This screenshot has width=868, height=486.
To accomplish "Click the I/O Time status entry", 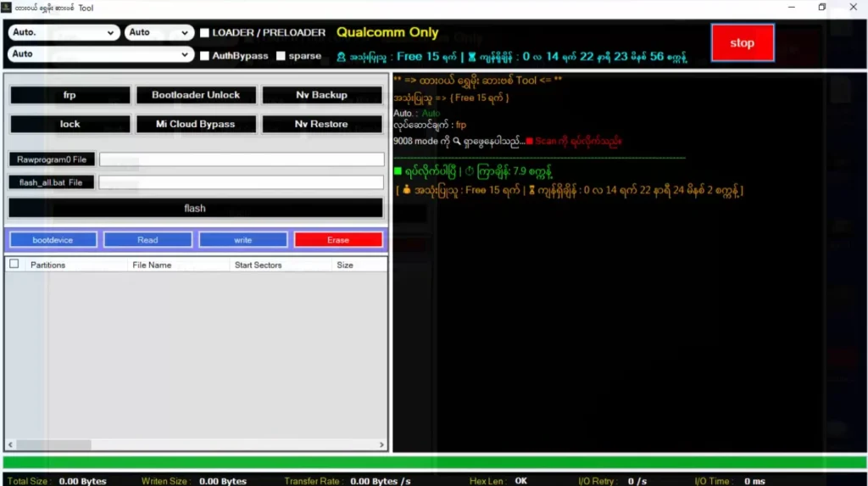I will (x=730, y=481).
